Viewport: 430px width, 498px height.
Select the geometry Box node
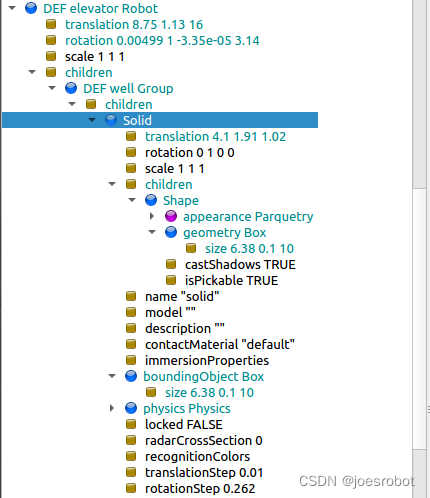point(225,232)
